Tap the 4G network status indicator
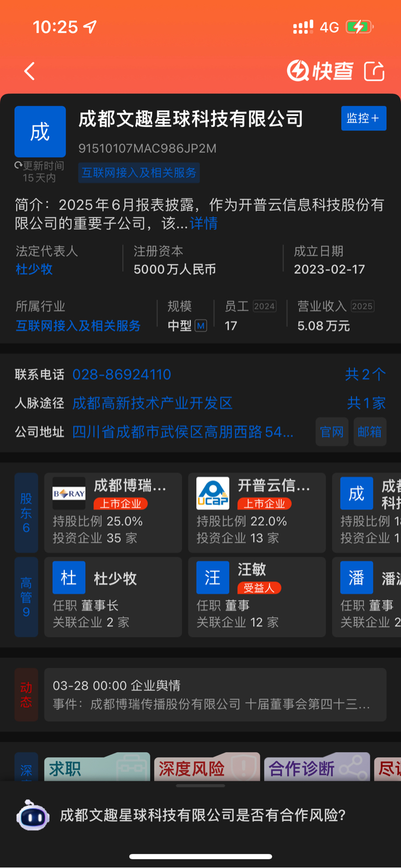This screenshot has height=868, width=401. click(329, 27)
